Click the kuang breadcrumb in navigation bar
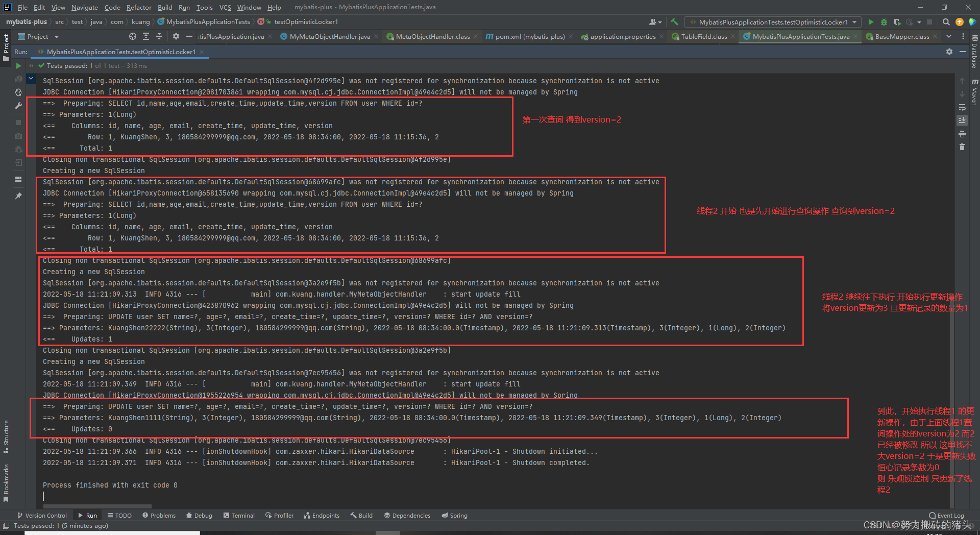Screen dimensions: 980x535 [x=140, y=22]
